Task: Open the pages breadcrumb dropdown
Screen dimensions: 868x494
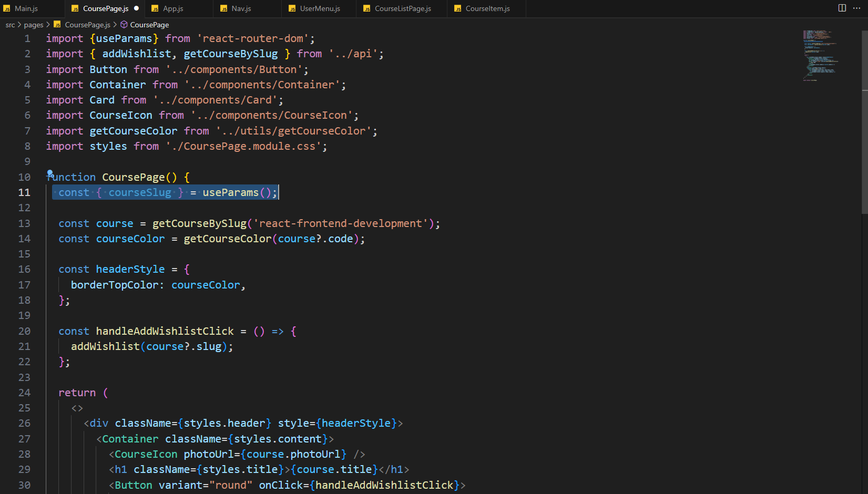Action: point(33,24)
